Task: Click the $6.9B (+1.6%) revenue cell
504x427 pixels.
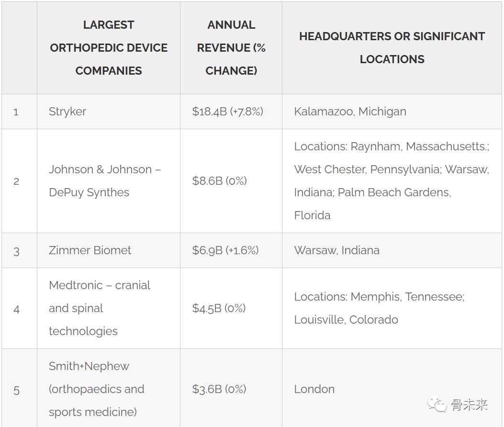Action: tap(231, 250)
